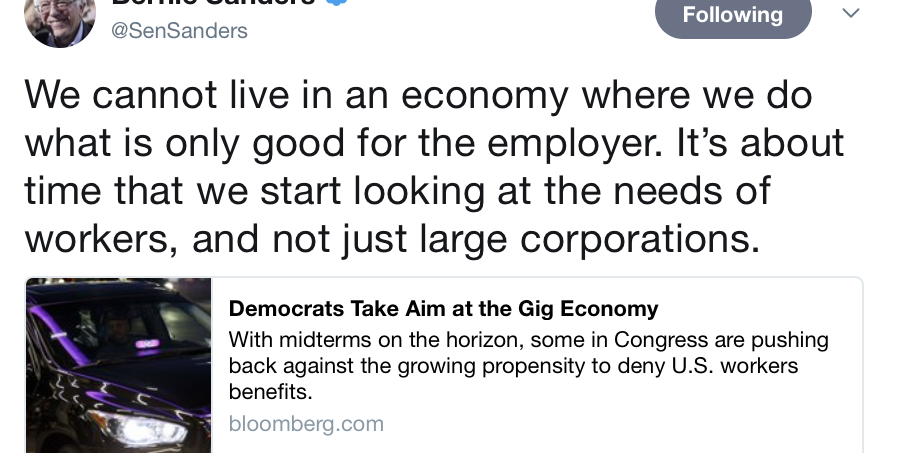
Task: Click the tweet line starting "We cannot live"
Action: tap(418, 95)
